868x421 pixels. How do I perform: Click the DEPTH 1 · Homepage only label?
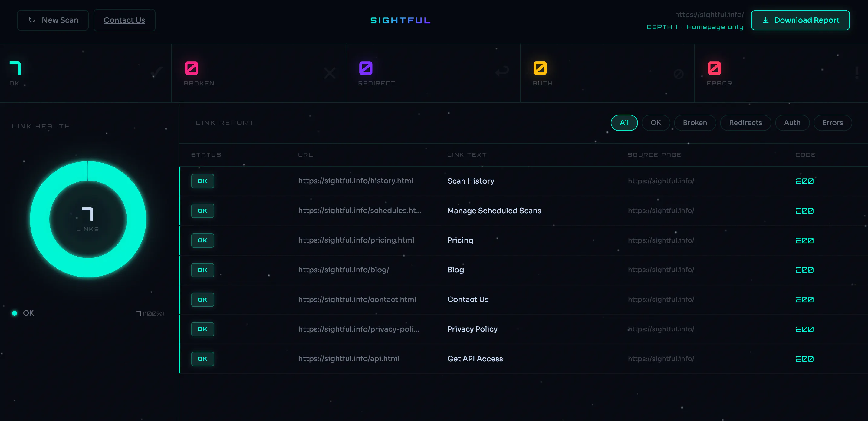point(695,27)
